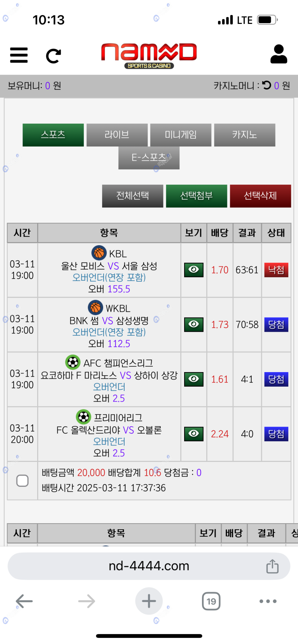
Task: View details of WKBL bet eye icon
Action: (194, 324)
